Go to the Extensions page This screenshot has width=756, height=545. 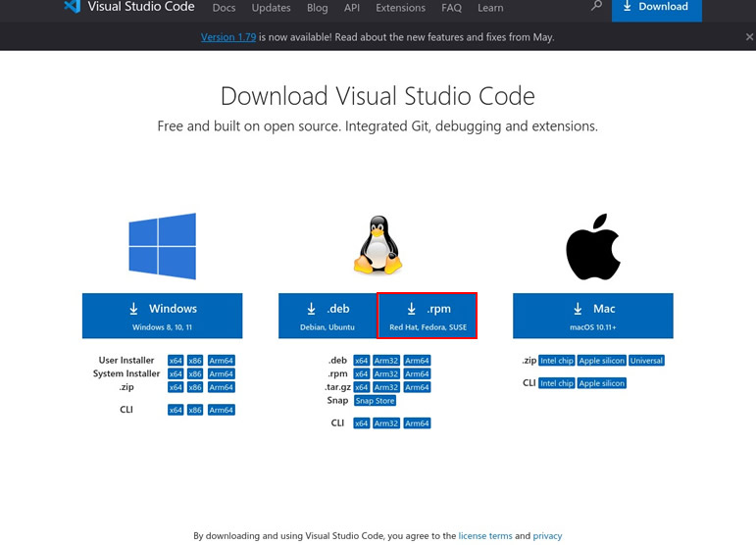coord(400,8)
